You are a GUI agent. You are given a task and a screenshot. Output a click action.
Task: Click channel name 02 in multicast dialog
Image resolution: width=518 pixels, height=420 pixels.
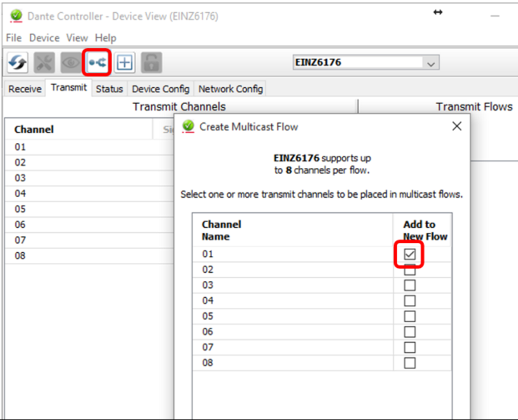point(208,269)
